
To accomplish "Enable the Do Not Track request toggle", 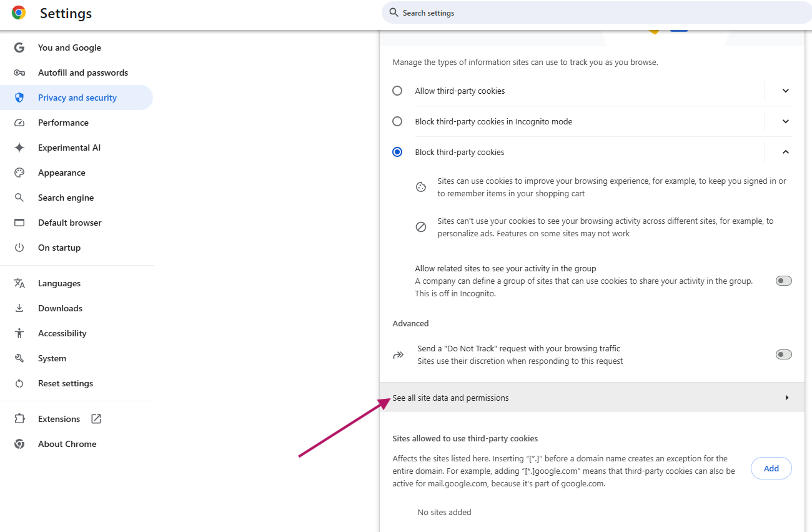I will pyautogui.click(x=783, y=354).
